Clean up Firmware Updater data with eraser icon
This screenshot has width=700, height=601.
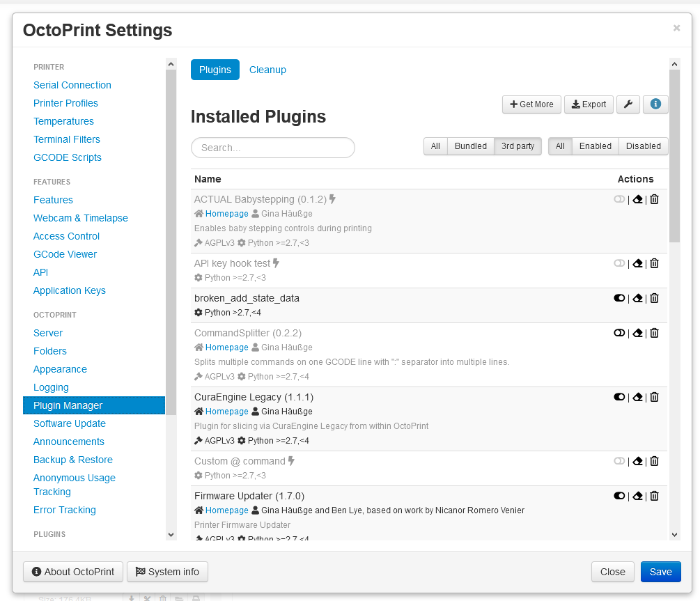click(x=637, y=496)
